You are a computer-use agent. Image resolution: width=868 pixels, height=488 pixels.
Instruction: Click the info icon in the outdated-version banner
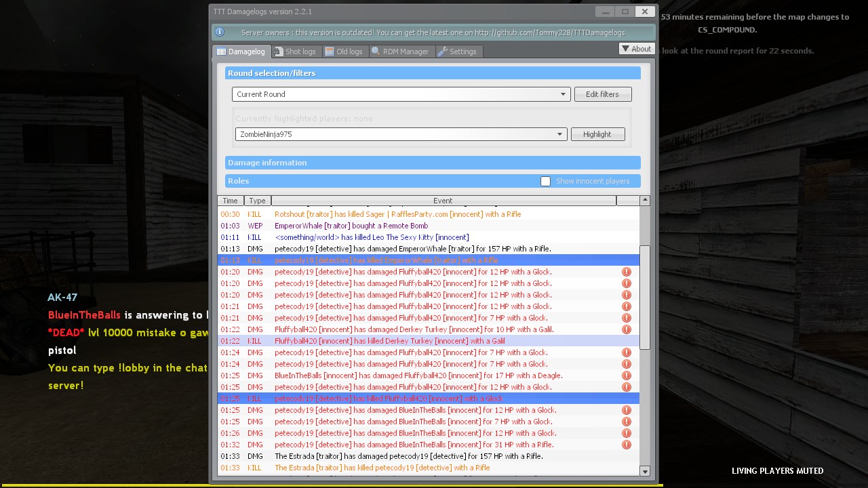pos(220,32)
